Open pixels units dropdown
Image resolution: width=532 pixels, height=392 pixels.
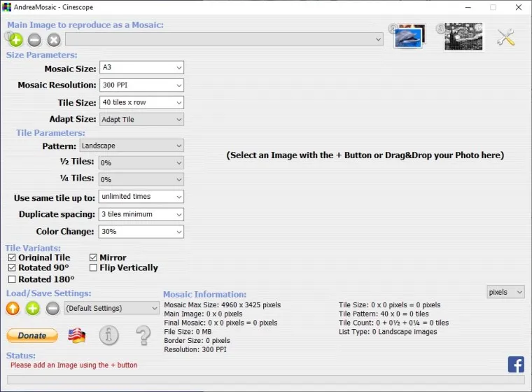(505, 292)
